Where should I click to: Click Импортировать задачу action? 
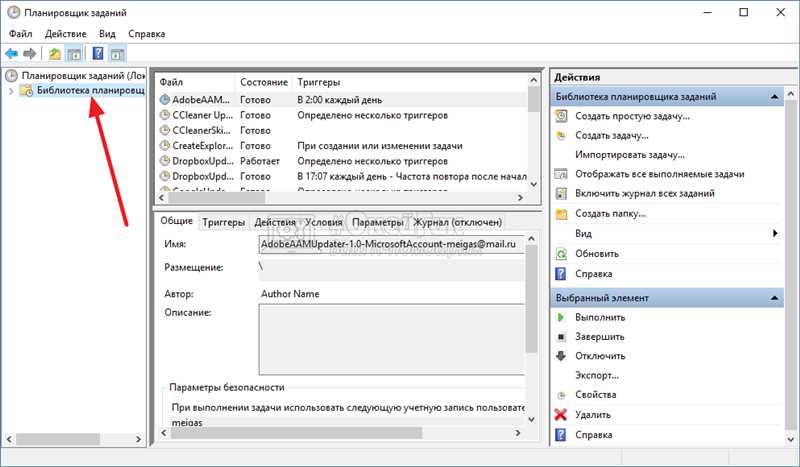(630, 155)
